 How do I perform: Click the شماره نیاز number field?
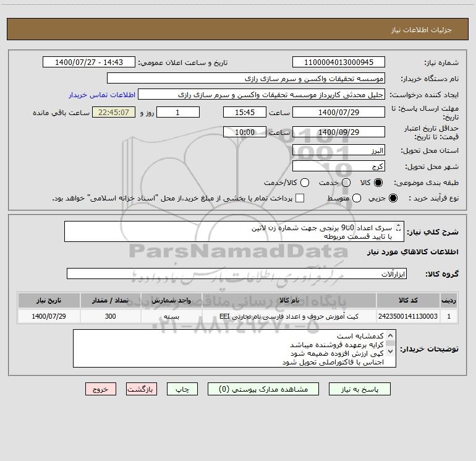pos(339,62)
